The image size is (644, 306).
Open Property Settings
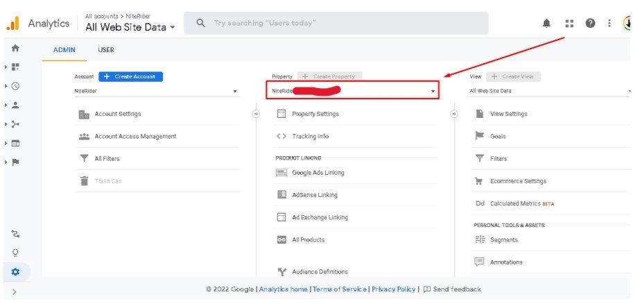pos(315,114)
